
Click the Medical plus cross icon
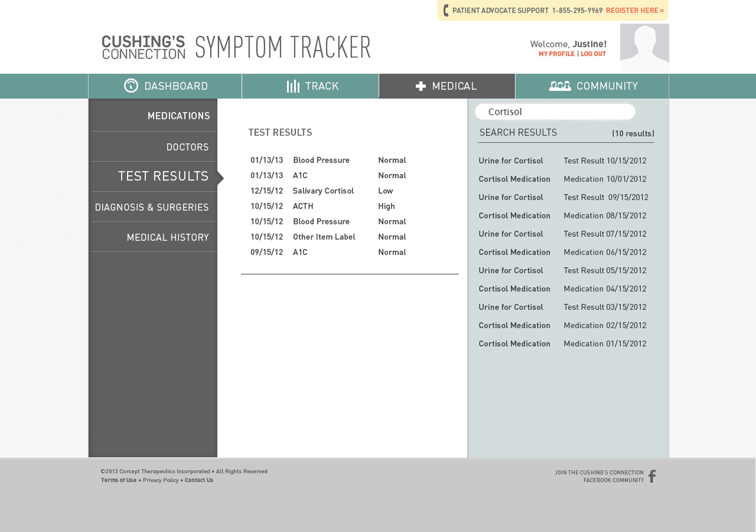421,86
